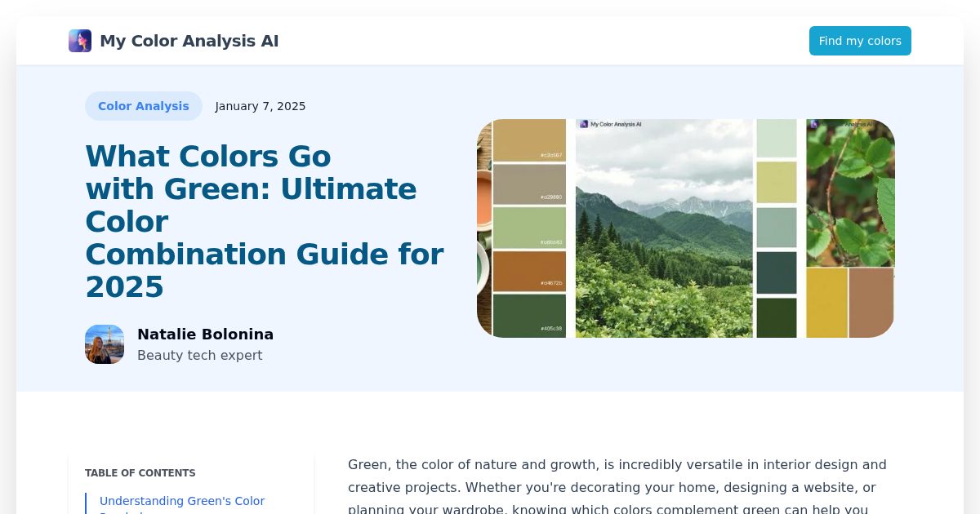The height and width of the screenshot is (514, 980).
Task: Click the Beauty tech expert byline
Action: pyautogui.click(x=200, y=355)
